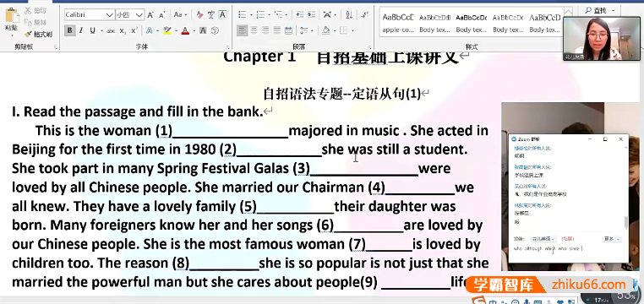Image resolution: width=644 pixels, height=304 pixels.
Task: Open More dropdown in Zoom chat
Action: [x=612, y=239]
